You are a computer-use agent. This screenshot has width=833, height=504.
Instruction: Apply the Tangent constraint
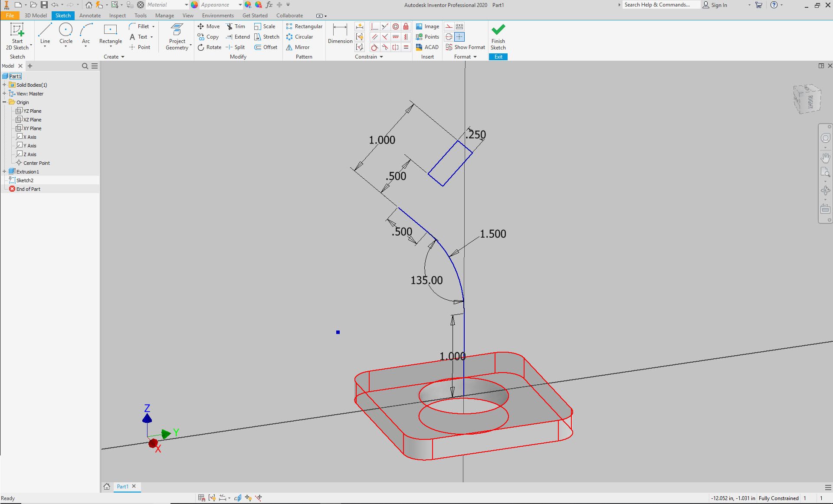374,47
